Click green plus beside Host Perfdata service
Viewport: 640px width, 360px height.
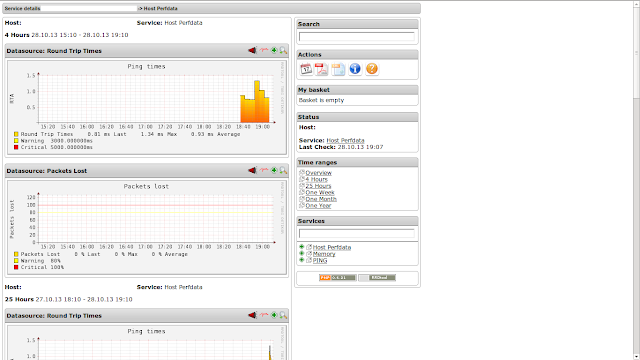[302, 247]
